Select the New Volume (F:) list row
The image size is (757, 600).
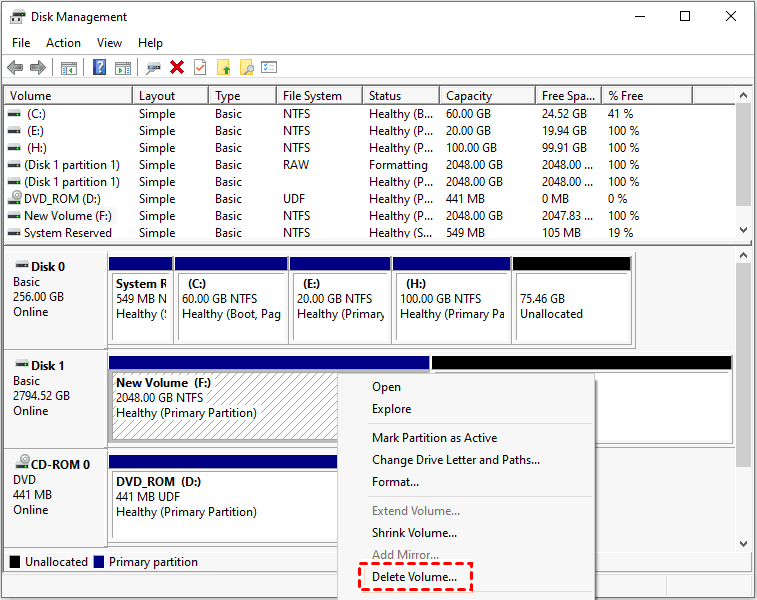[69, 216]
